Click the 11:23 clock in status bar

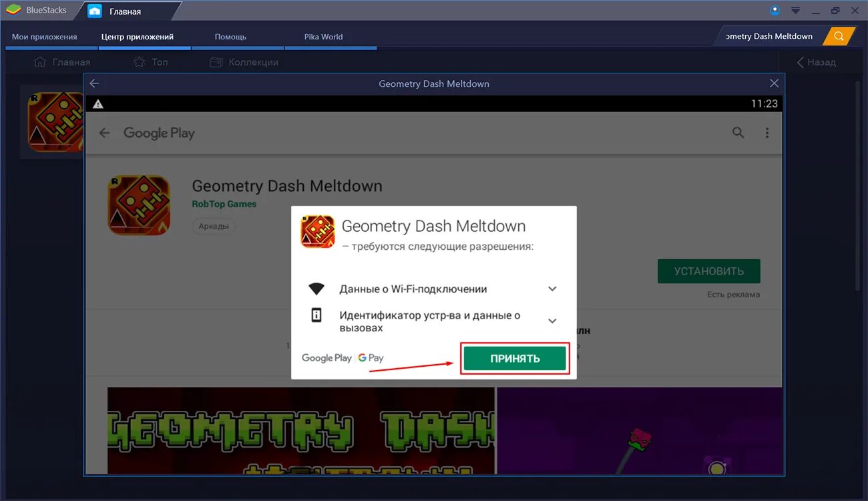764,104
